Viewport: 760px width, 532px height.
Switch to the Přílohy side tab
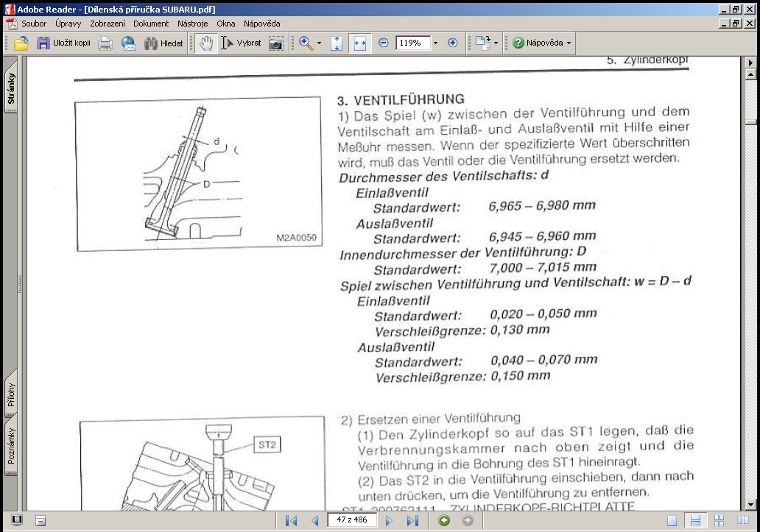[x=10, y=394]
